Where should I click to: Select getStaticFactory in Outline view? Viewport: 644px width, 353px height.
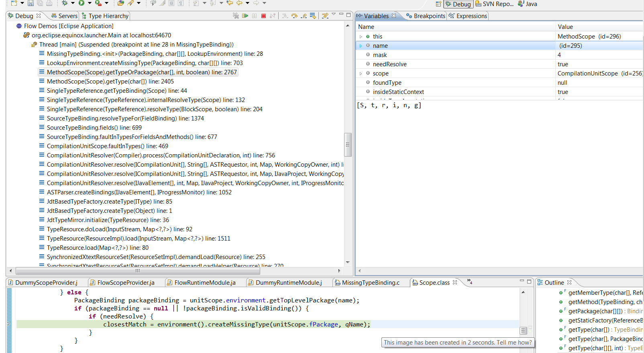pos(601,320)
